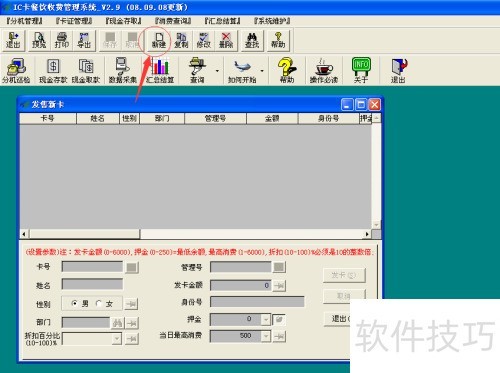
Task: Click the 预览 (Preview) toolbar icon
Action: pyautogui.click(x=39, y=40)
